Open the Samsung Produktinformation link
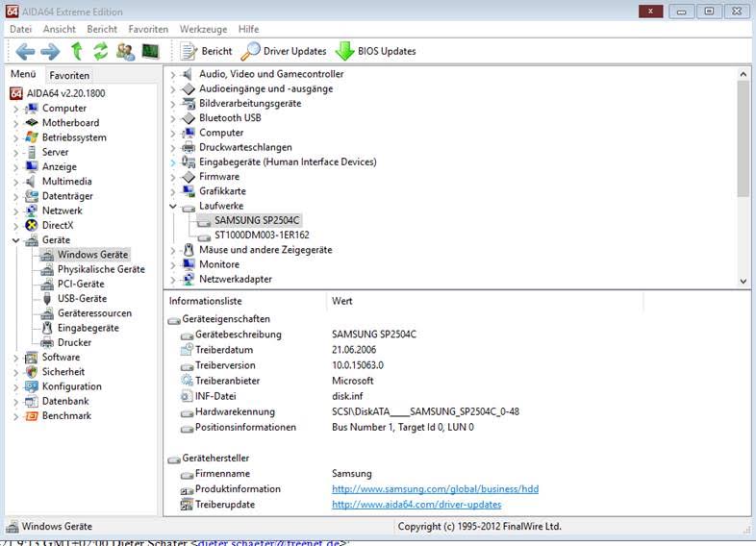Screen dimensions: 756x546 [435, 489]
